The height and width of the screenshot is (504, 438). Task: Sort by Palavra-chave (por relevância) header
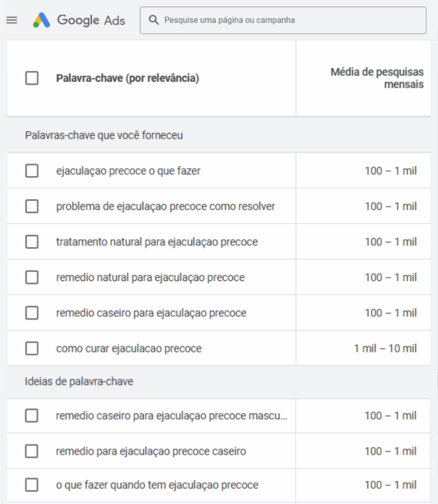point(127,78)
